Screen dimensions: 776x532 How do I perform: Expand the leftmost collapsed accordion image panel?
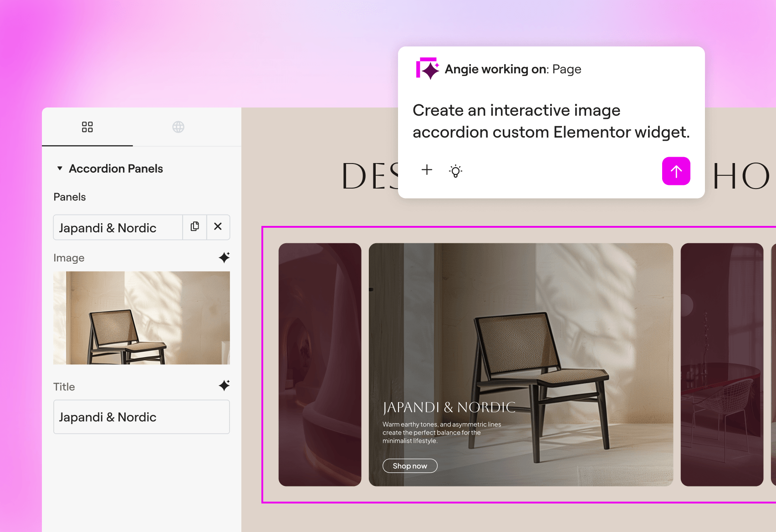[320, 364]
